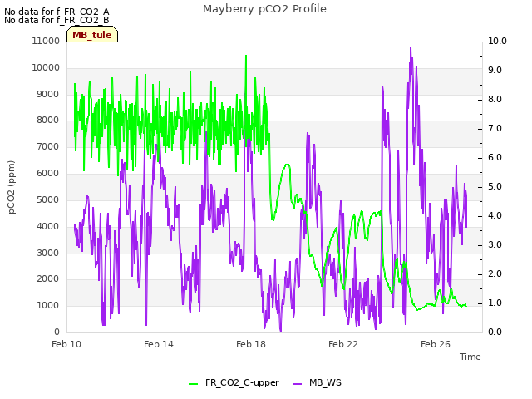Click the 6000 left axis value
Screen dimensions: 532x399
click(48, 173)
